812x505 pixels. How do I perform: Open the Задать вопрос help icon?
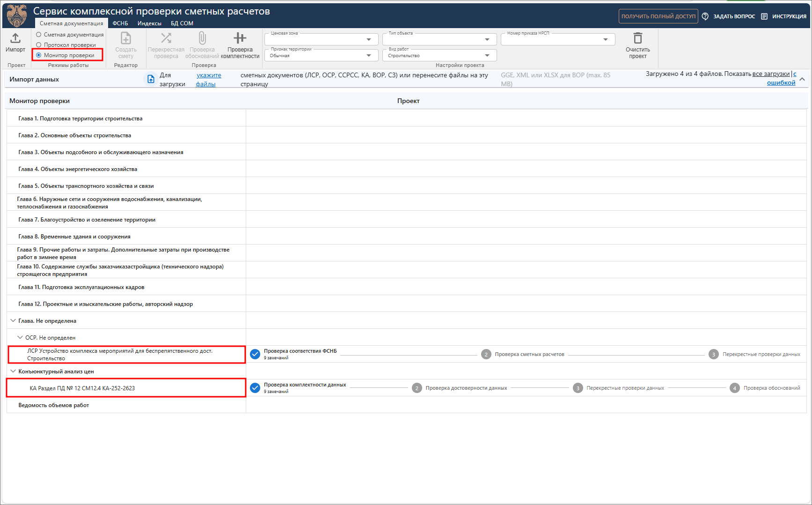705,16
